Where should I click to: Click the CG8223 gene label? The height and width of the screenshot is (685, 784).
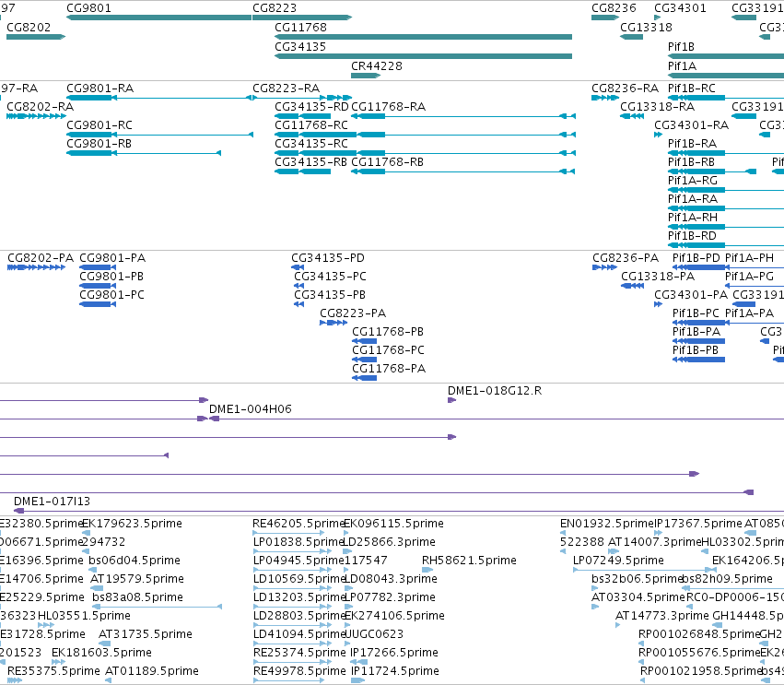[x=275, y=8]
